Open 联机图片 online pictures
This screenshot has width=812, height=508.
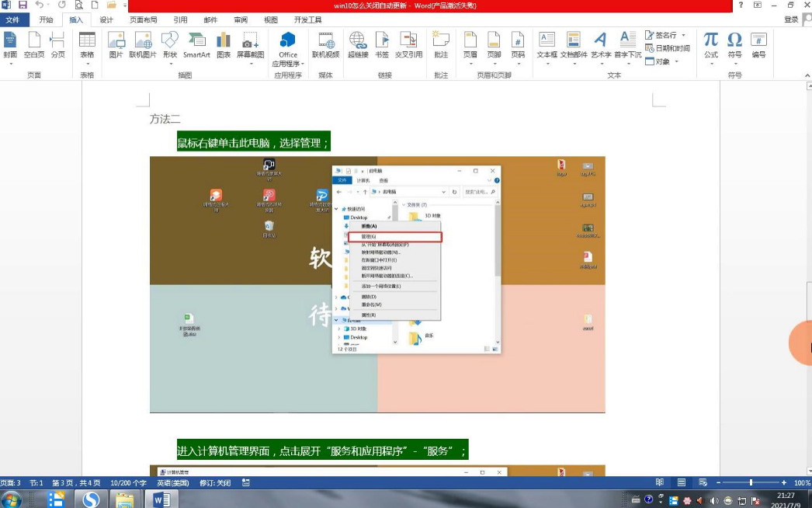143,45
